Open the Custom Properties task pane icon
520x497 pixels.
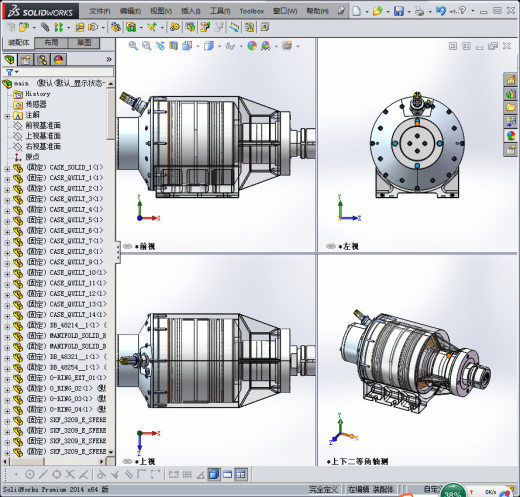tap(511, 150)
